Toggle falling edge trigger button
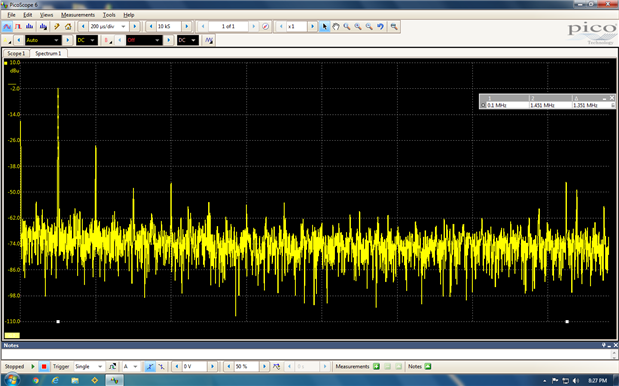Screen dimensions: 619x386 pyautogui.click(x=161, y=367)
